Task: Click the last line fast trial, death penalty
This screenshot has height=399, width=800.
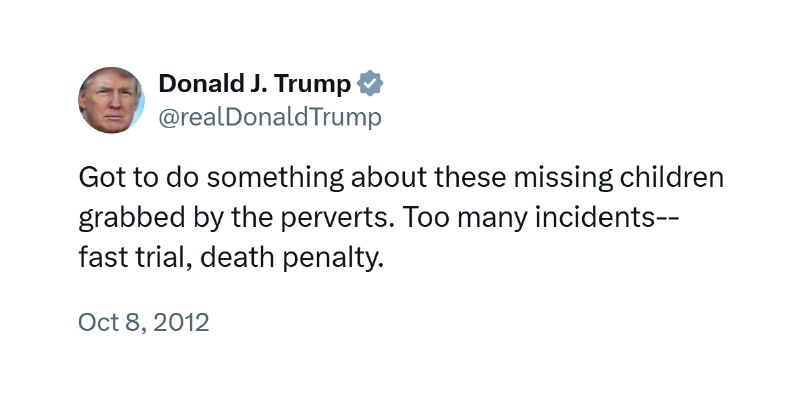Action: tap(231, 258)
